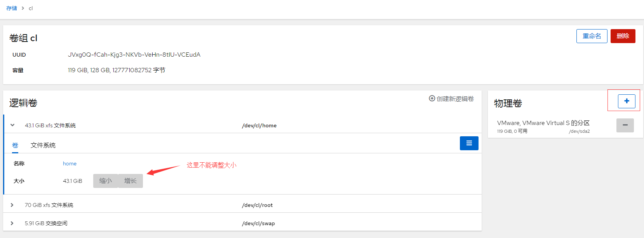Expand the /dev/cl/root logical volume row

[12, 205]
